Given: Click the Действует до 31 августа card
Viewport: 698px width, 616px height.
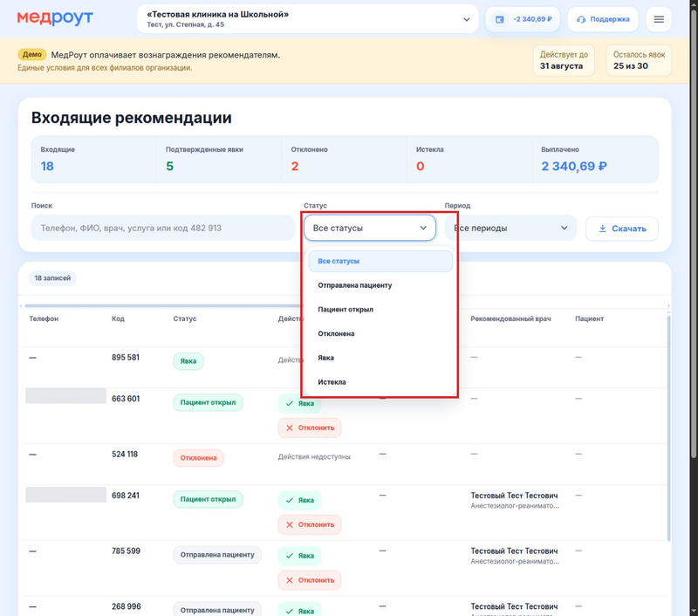Looking at the screenshot, I should point(564,60).
